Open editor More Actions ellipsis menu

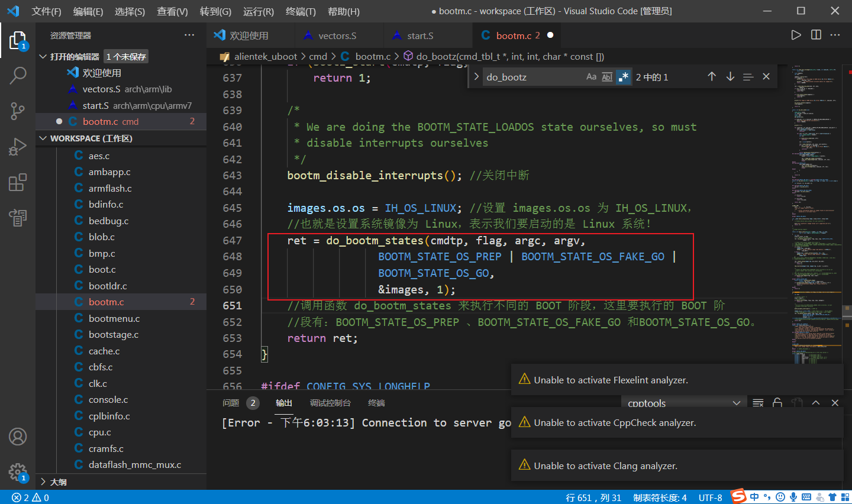[835, 35]
